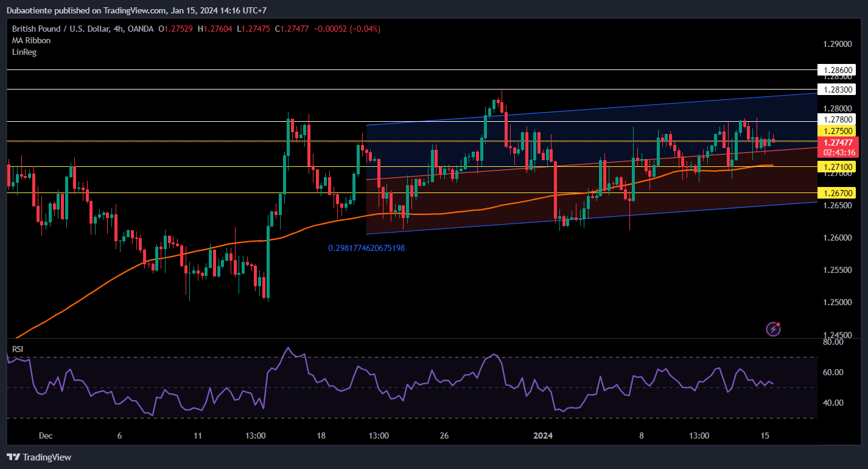
Task: Click the 1.25000 price scale value
Action: (x=838, y=302)
